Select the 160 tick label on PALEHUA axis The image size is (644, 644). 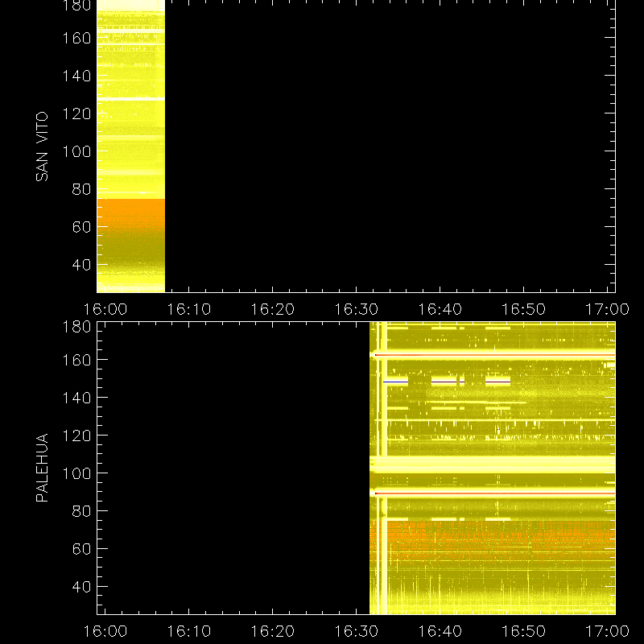(x=76, y=360)
